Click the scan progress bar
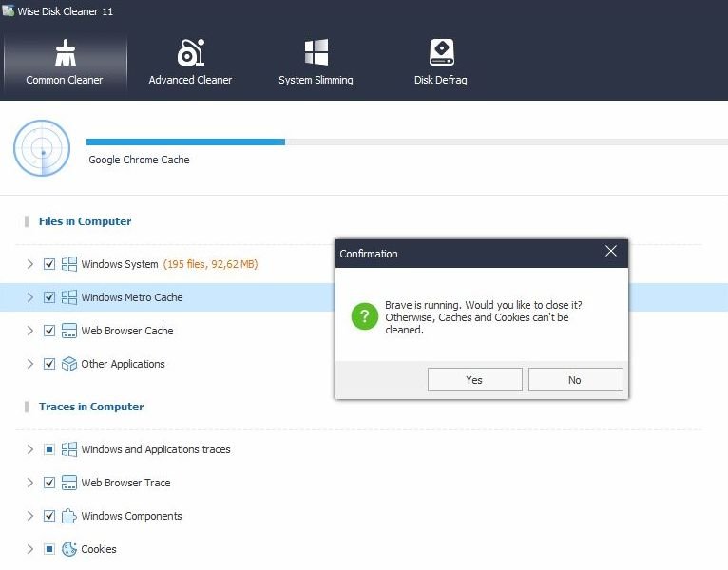728x570 pixels. coord(407,142)
